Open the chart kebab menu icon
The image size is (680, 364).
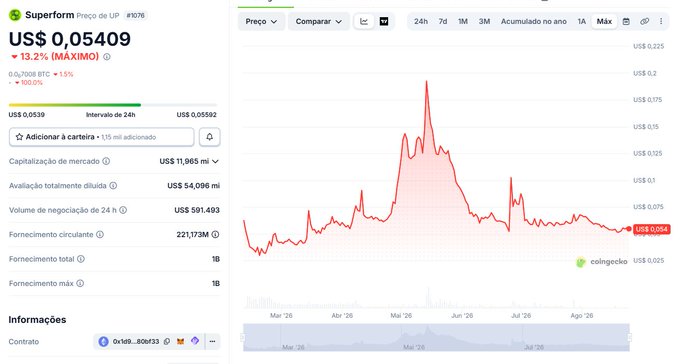pos(661,21)
